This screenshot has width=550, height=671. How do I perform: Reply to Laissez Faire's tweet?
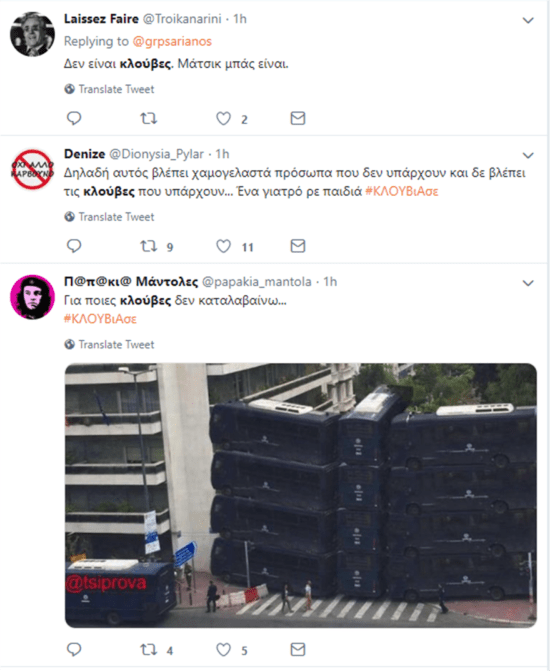point(74,118)
